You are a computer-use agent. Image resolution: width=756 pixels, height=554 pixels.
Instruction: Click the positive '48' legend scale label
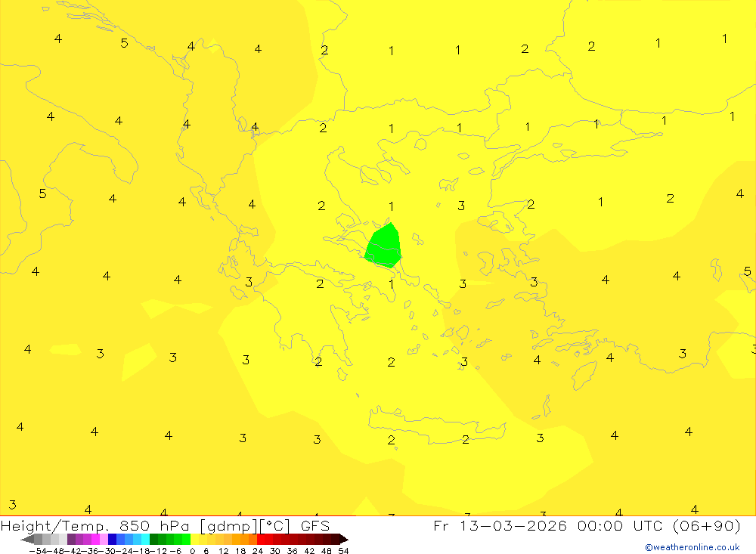pos(327,551)
